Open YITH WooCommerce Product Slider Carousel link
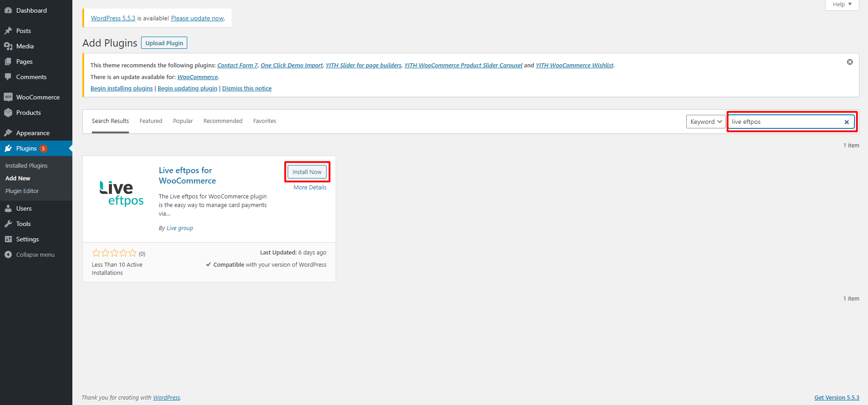 tap(463, 66)
